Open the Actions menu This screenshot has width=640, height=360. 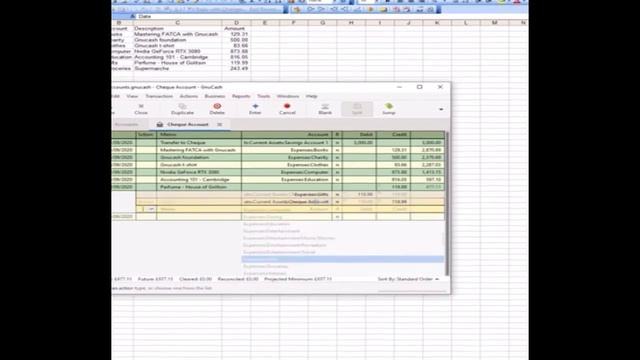pos(189,96)
